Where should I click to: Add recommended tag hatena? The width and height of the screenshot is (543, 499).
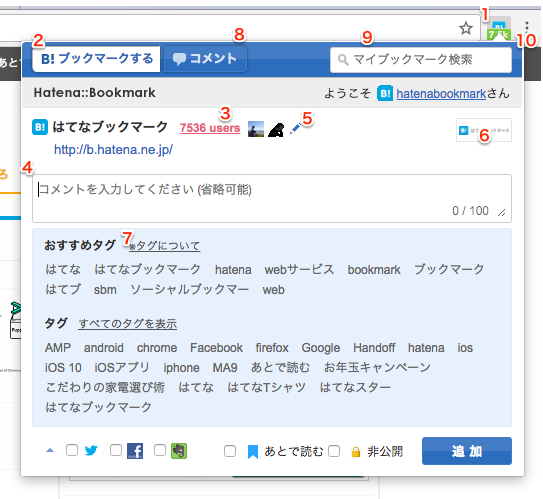point(233,270)
